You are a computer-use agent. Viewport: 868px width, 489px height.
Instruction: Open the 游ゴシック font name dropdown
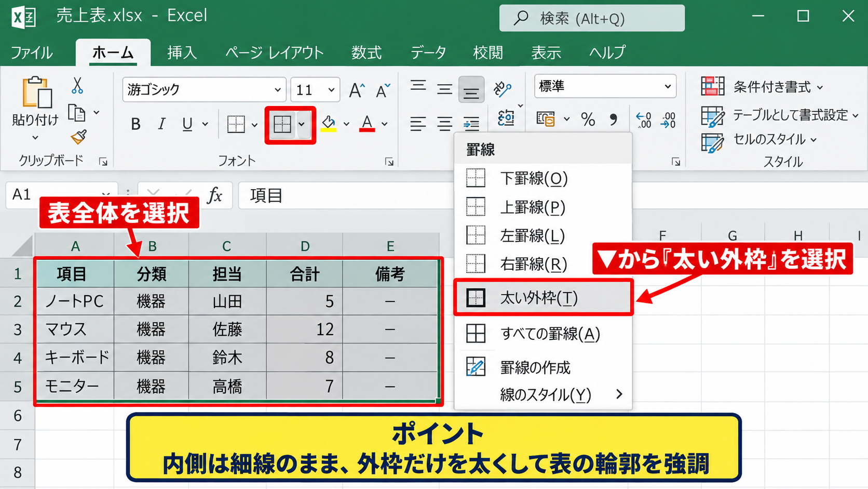click(278, 90)
